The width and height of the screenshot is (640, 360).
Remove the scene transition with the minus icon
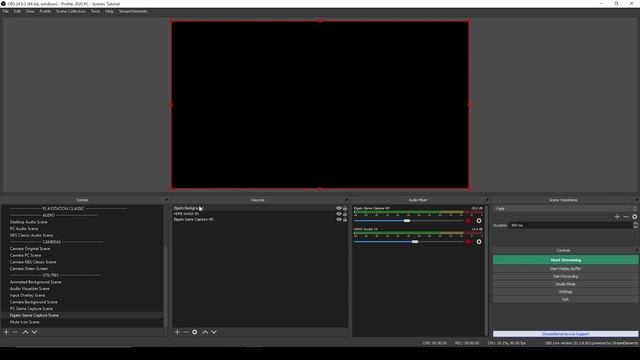pyautogui.click(x=626, y=217)
